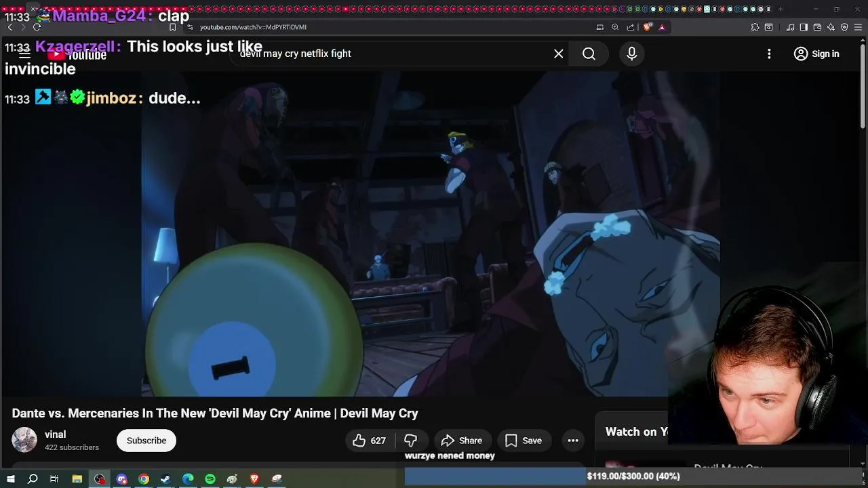868x488 pixels.
Task: Open the vinal channel name link
Action: click(55, 434)
